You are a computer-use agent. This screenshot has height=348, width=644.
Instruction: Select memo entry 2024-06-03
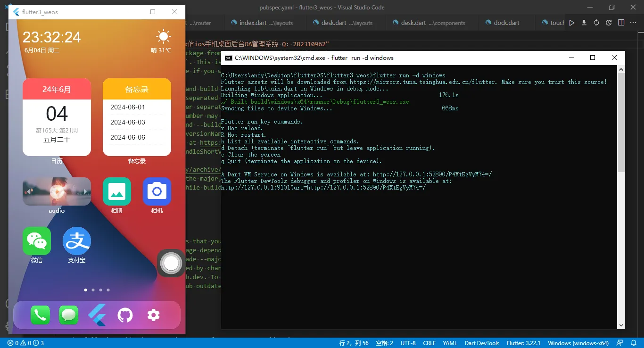(128, 122)
